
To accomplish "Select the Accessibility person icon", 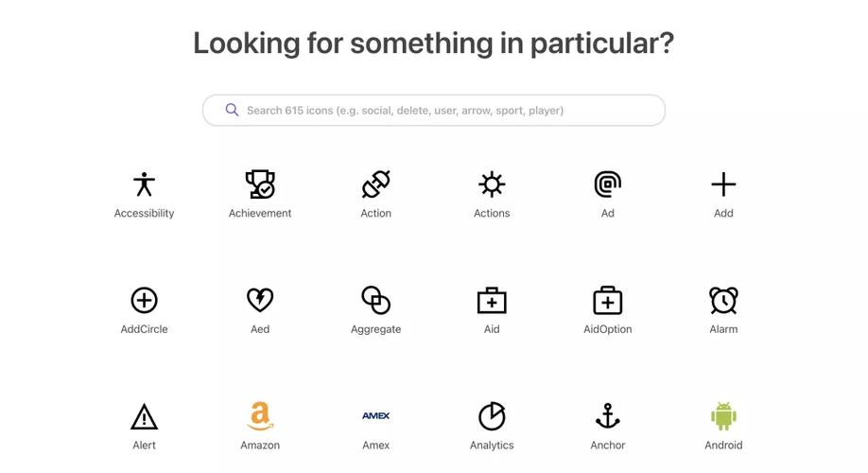I will coord(144,184).
